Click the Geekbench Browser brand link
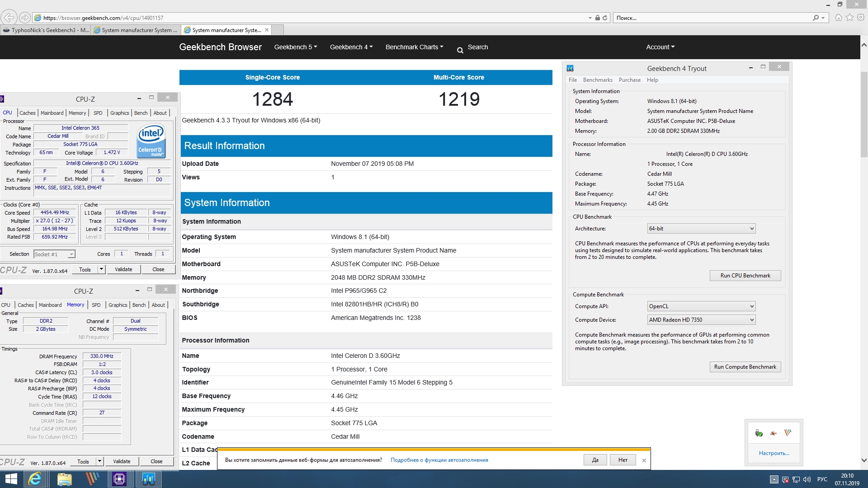Screen dimensions: 868x488 220,47
